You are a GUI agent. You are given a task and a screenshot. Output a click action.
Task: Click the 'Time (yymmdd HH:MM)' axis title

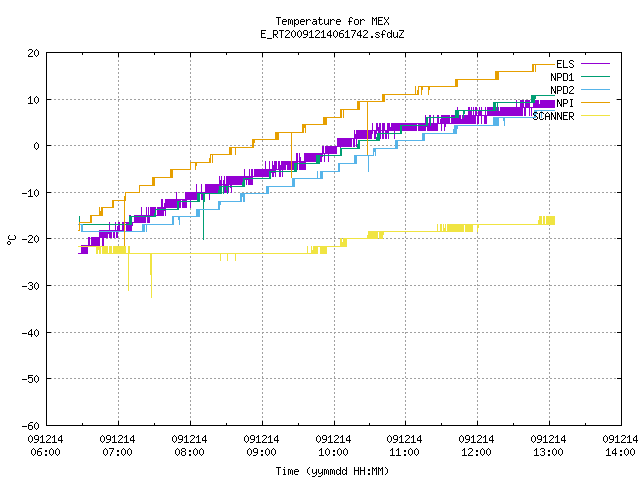point(332,471)
